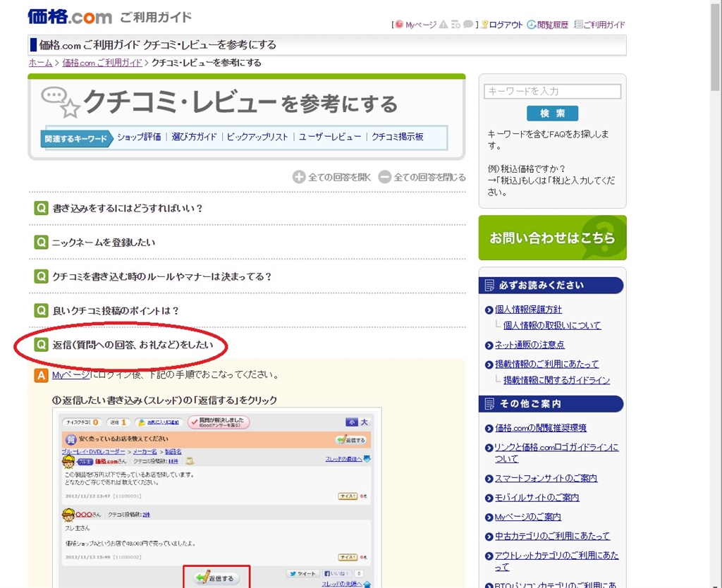Click the gray list-plus icon in header
Image resolution: width=722 pixels, height=588 pixels.
coord(456,24)
